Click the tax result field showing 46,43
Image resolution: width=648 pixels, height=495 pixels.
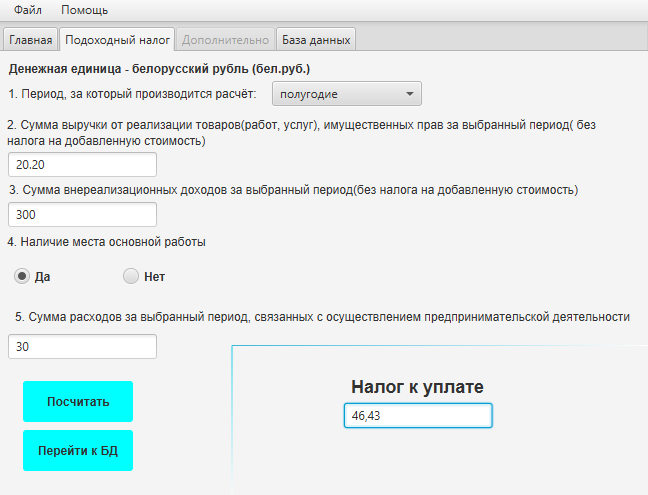point(418,415)
